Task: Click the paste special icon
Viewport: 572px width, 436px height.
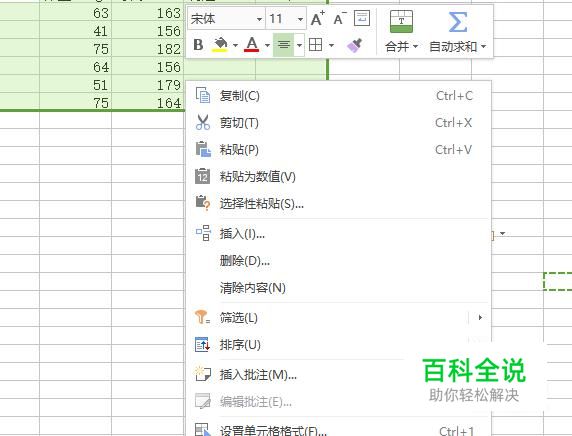Action: (x=203, y=203)
